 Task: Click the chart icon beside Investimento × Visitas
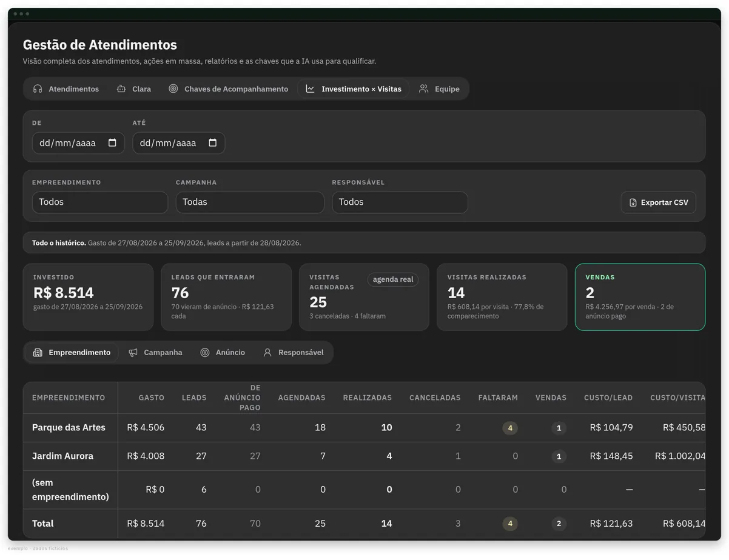click(310, 89)
